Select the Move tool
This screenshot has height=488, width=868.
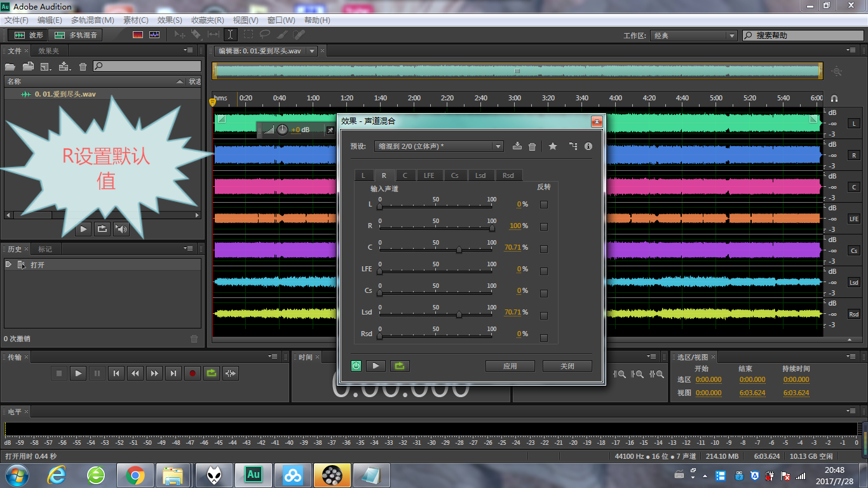[179, 35]
